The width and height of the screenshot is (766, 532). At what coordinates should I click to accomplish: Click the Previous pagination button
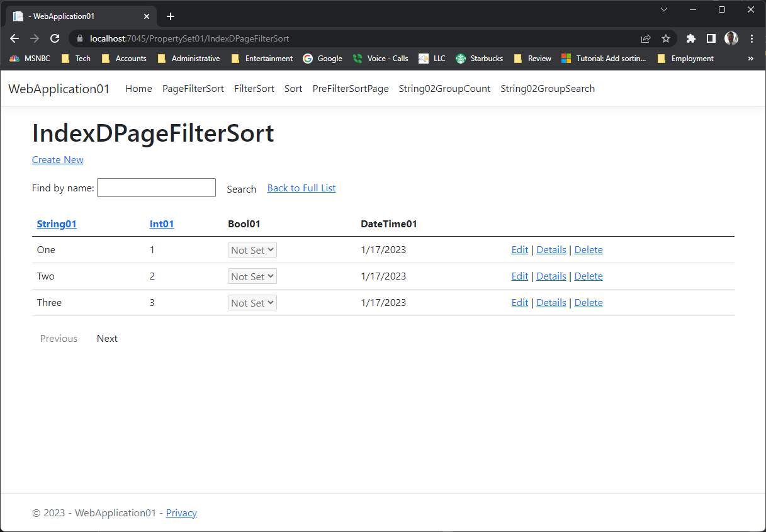(59, 339)
